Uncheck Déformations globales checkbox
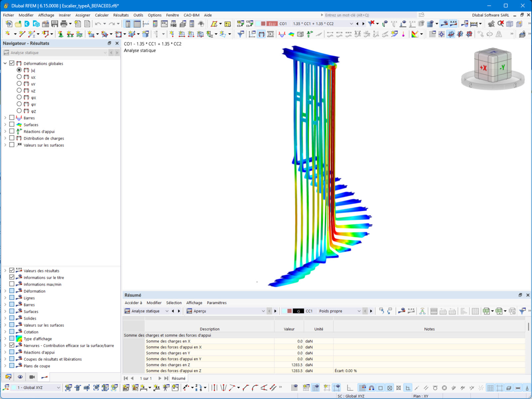The height and width of the screenshot is (399, 532). (x=12, y=63)
